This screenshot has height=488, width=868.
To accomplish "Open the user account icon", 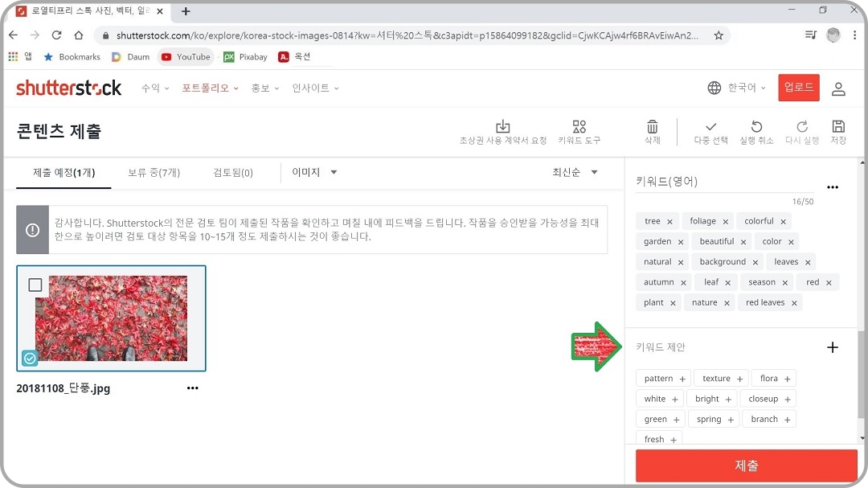I will coord(838,88).
